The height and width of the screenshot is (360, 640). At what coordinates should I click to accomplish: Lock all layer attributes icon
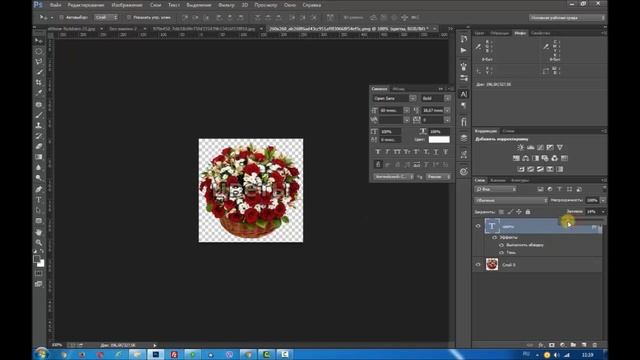528,212
